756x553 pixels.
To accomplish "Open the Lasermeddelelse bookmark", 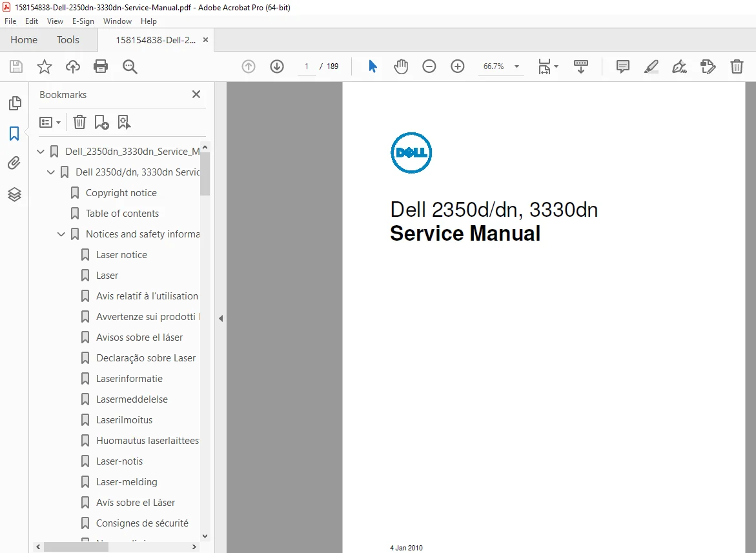I will tap(132, 400).
